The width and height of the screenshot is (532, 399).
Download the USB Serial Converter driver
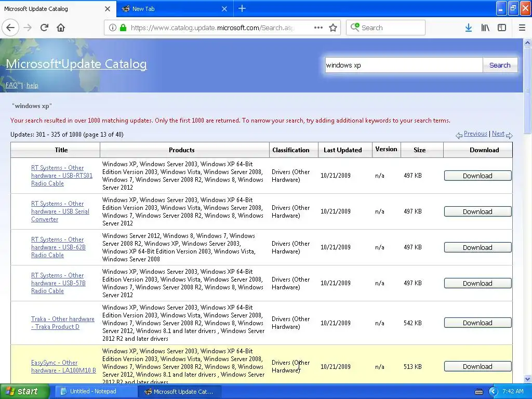[478, 212]
